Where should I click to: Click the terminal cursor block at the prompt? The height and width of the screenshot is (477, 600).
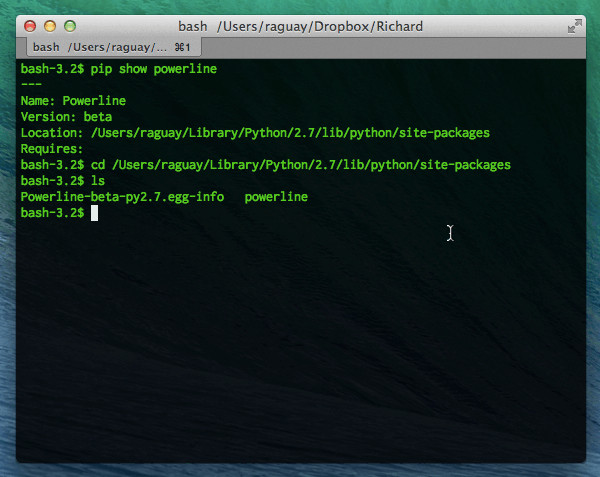pos(95,213)
